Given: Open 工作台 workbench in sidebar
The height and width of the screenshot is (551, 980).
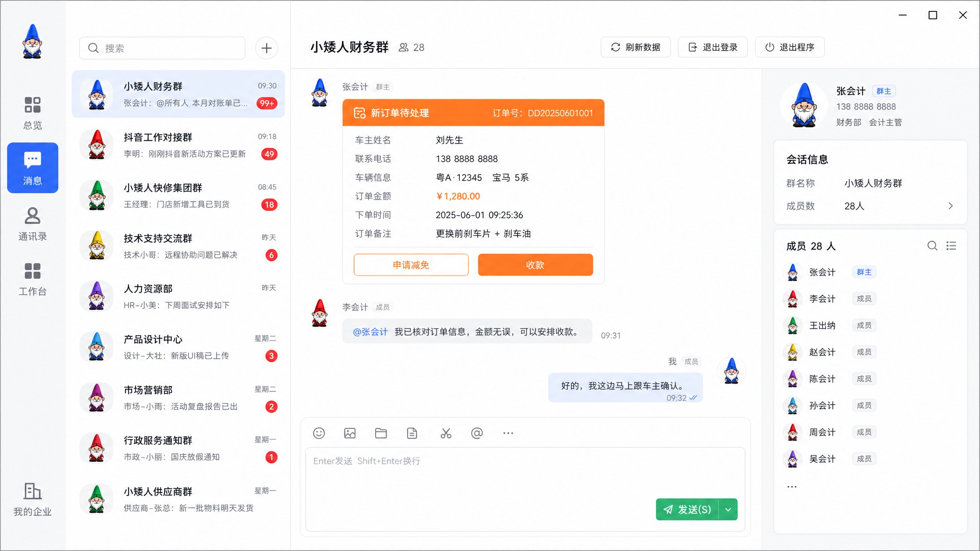Looking at the screenshot, I should pos(33,279).
